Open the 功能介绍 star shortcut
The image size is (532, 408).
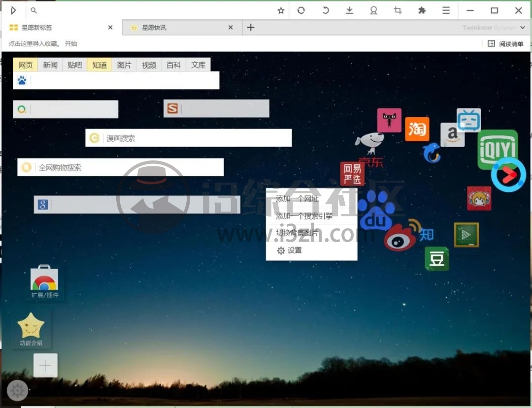click(31, 329)
